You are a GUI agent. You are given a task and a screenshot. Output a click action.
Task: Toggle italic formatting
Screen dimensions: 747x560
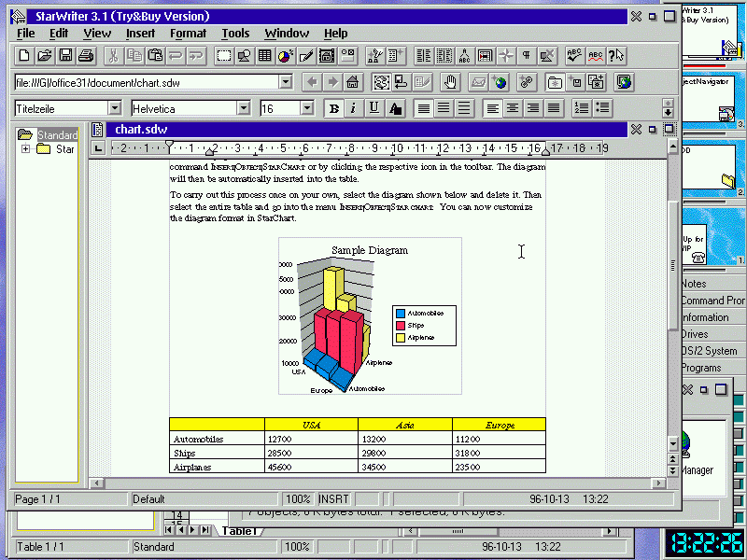coord(353,108)
